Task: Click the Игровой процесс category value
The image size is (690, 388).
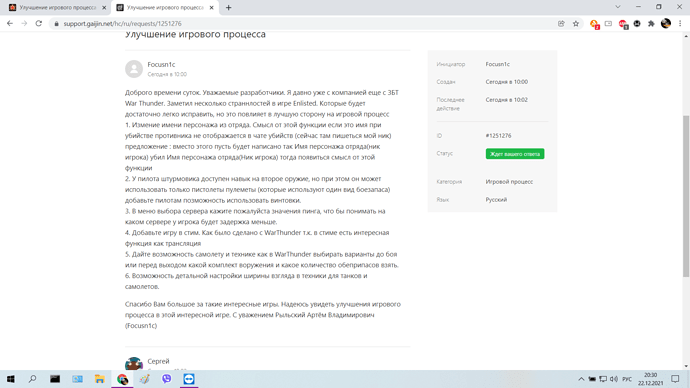Action: (x=509, y=182)
